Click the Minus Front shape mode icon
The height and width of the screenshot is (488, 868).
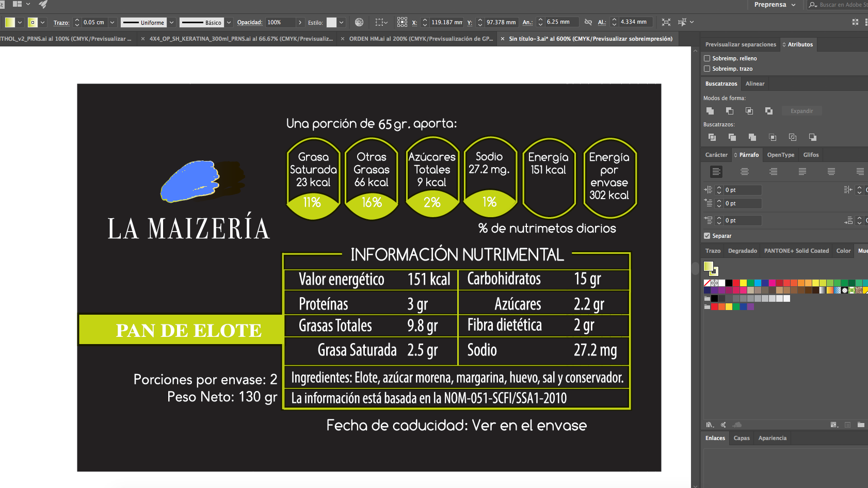click(x=730, y=111)
